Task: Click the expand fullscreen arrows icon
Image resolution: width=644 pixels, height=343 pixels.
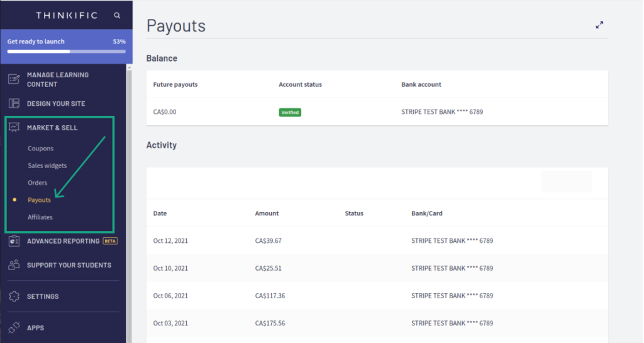Action: 599,25
